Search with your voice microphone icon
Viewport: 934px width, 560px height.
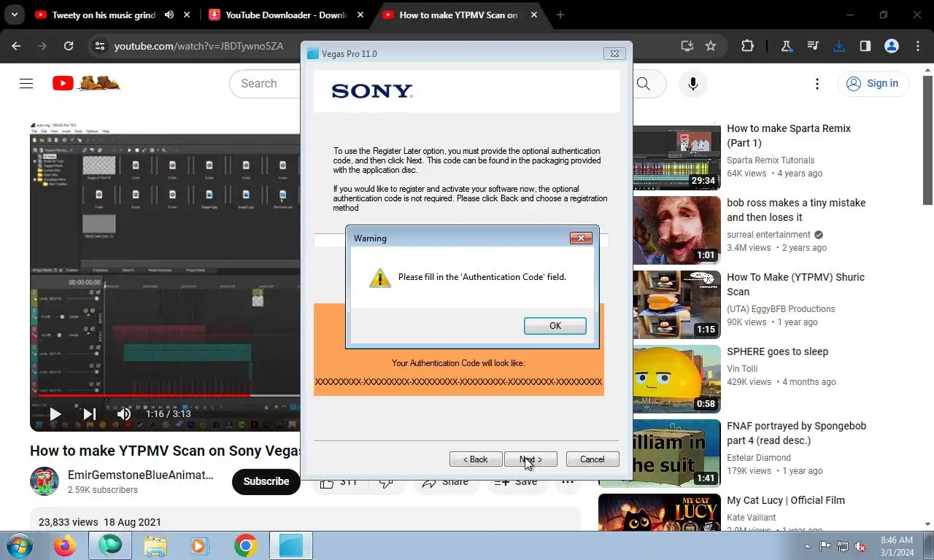693,83
